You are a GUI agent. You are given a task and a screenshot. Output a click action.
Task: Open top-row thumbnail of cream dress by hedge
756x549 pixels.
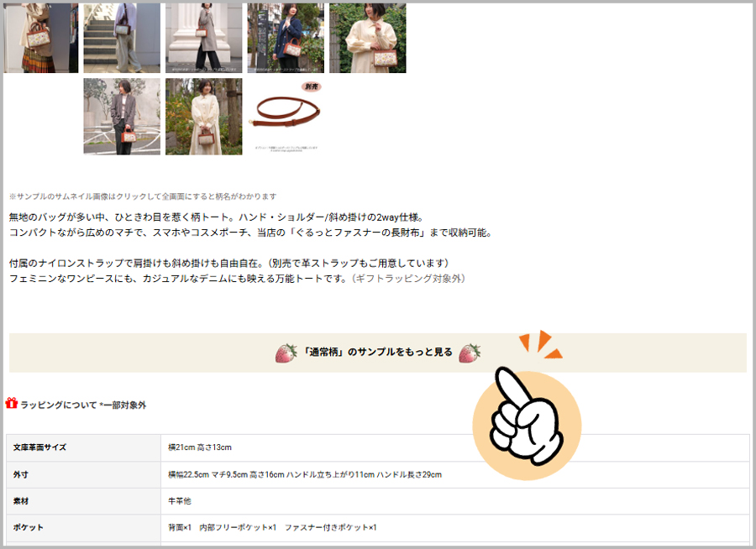(x=367, y=38)
